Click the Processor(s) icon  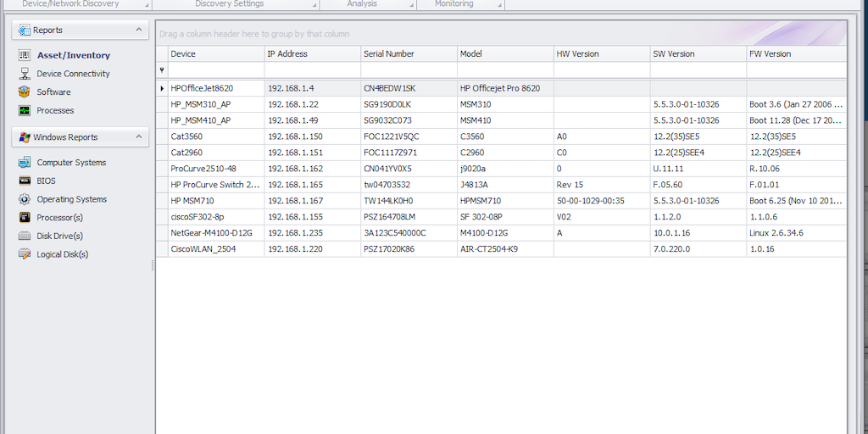click(x=25, y=218)
